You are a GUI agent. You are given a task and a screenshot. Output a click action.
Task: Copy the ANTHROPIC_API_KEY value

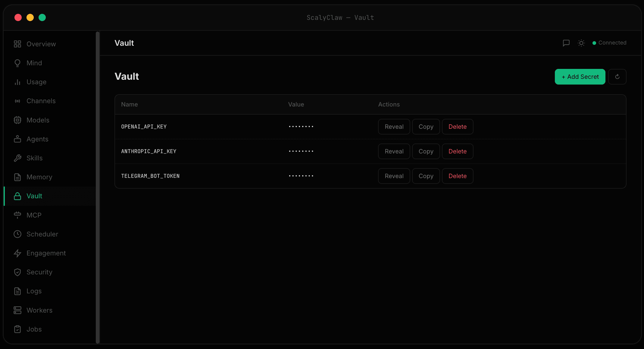pyautogui.click(x=426, y=151)
